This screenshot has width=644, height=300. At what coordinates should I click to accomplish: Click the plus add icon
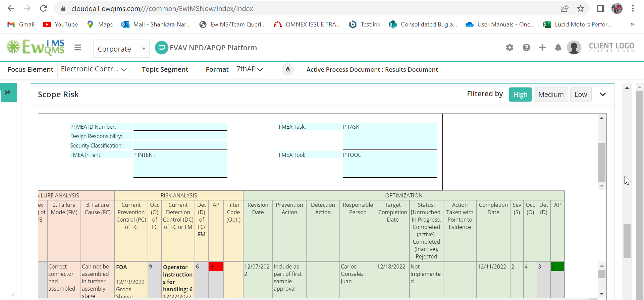click(542, 48)
